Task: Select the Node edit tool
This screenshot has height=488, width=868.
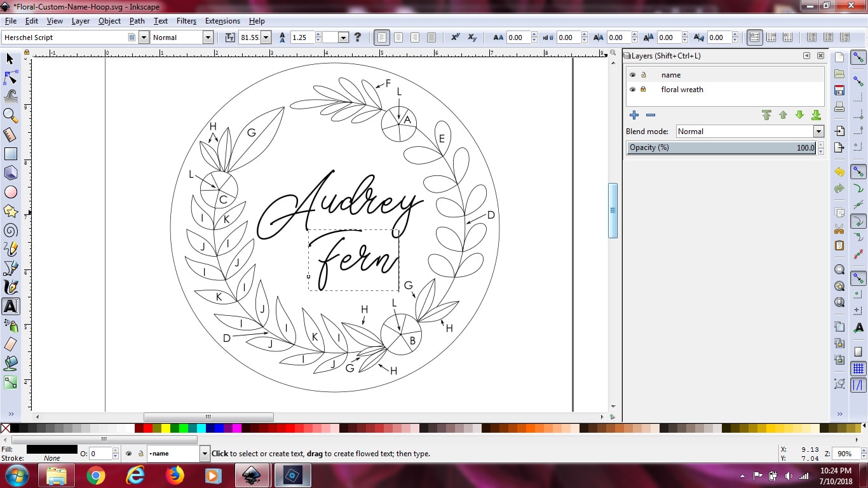Action: coord(10,78)
